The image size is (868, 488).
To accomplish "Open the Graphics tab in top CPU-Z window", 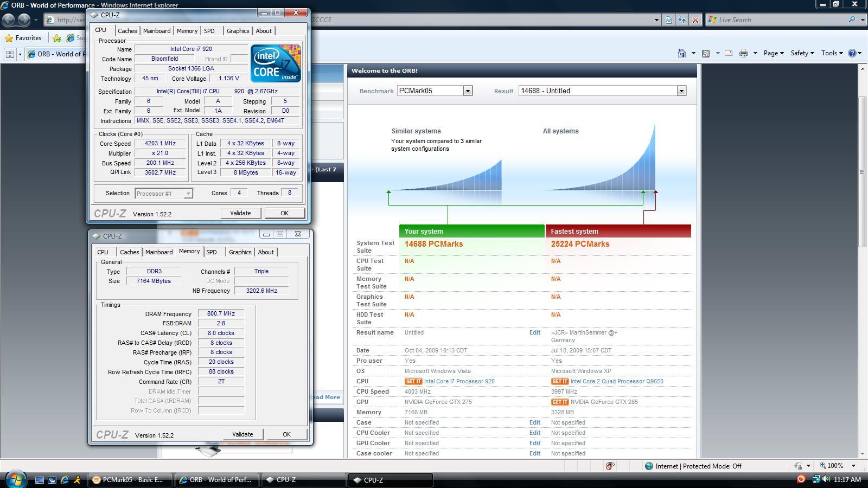I will coord(238,31).
